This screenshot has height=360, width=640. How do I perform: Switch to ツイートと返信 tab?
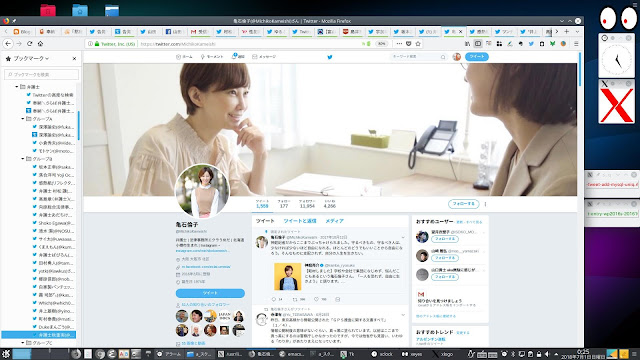tap(300, 221)
